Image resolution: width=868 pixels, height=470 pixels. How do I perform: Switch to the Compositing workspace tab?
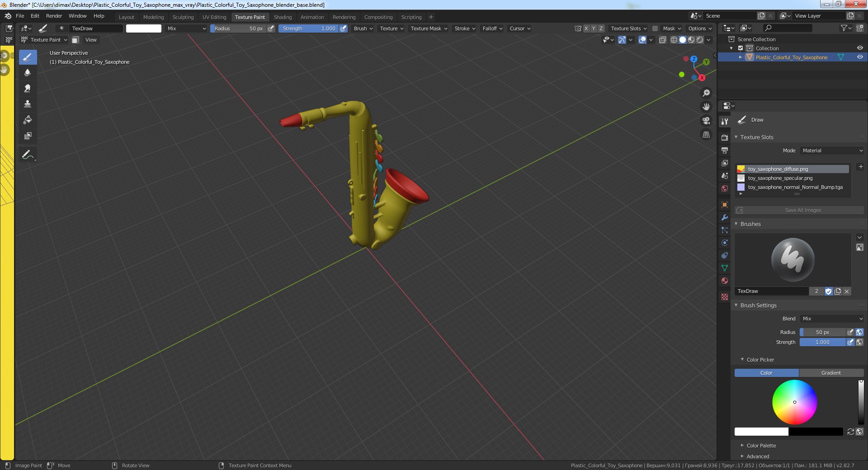point(378,17)
